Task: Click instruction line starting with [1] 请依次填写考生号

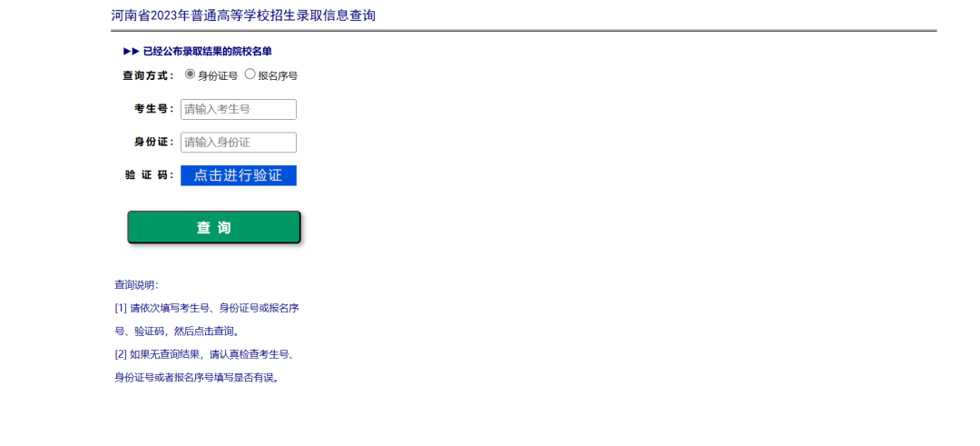Action: 207,308
